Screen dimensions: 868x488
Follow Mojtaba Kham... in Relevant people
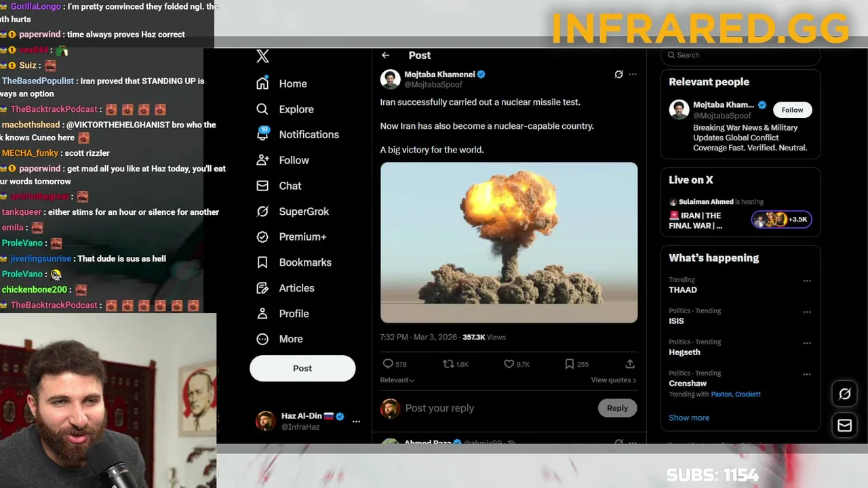(x=792, y=110)
